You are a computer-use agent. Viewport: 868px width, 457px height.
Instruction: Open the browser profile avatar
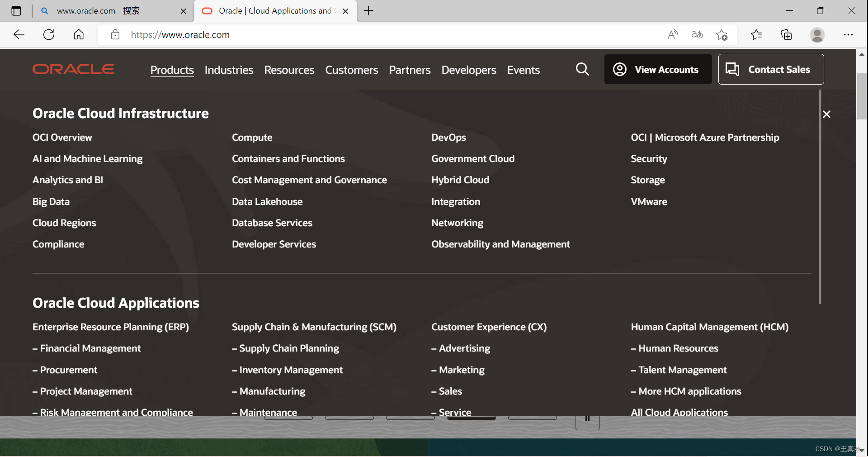coord(817,35)
